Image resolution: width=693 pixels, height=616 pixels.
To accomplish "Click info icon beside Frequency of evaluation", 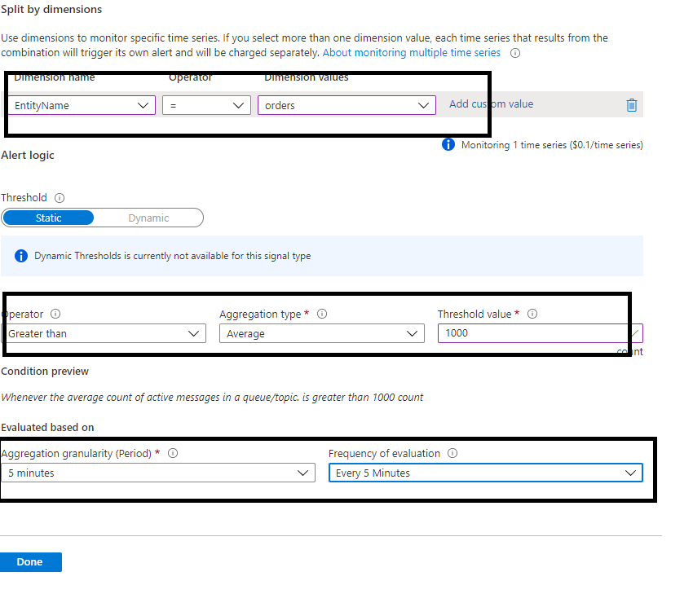I will tap(452, 454).
